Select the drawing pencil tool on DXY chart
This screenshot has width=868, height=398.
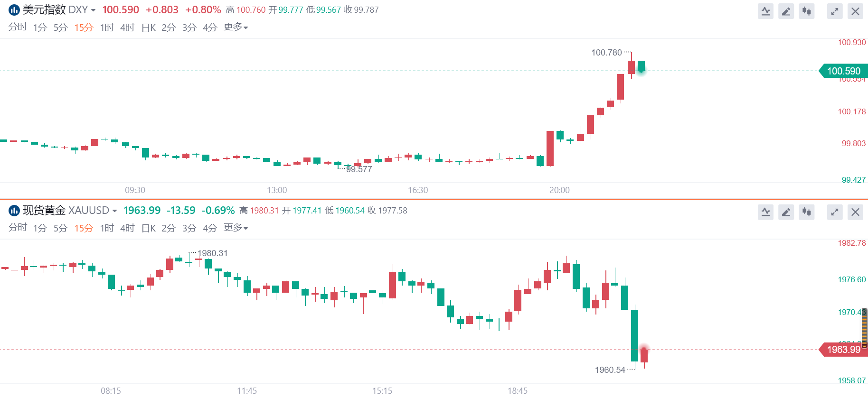click(x=786, y=11)
